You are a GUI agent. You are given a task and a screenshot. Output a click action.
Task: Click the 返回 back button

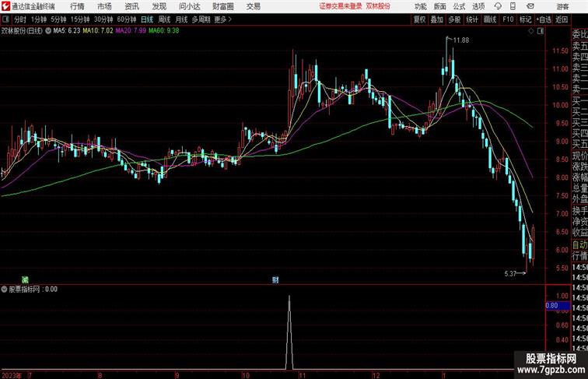[x=562, y=19]
